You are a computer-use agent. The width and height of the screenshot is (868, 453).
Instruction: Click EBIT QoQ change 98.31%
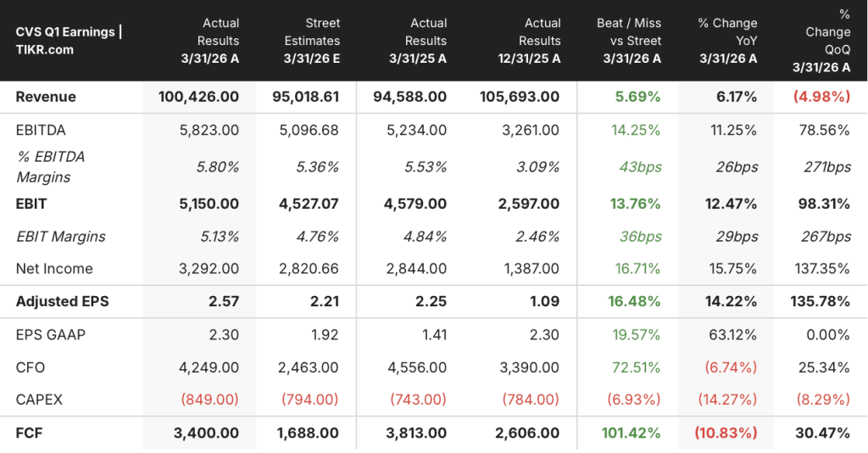pyautogui.click(x=824, y=204)
